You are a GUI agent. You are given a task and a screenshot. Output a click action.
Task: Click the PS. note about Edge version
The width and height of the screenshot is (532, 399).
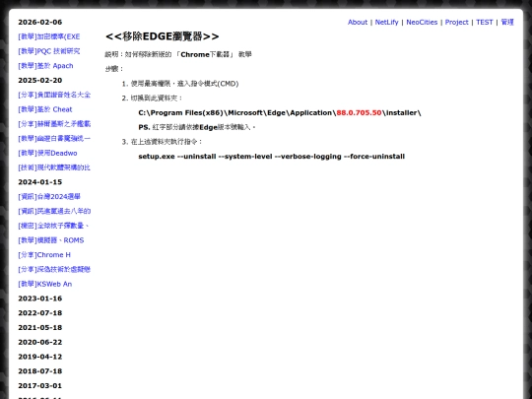coord(197,127)
